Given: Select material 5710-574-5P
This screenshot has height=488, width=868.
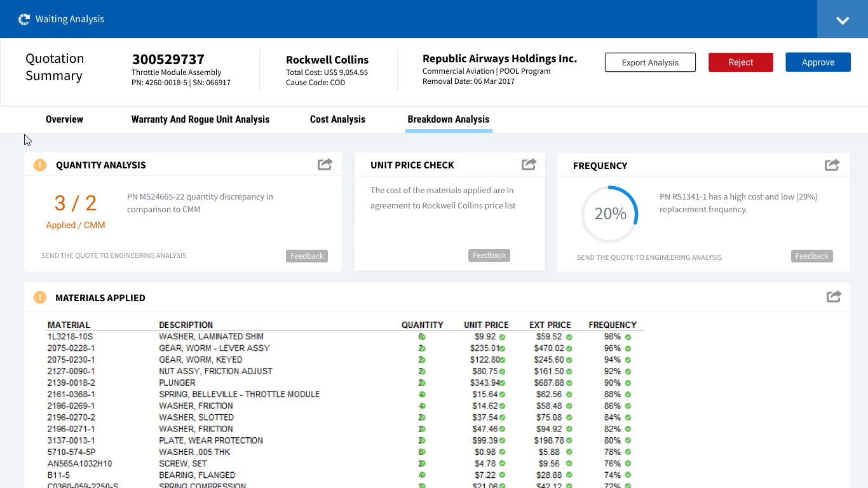Looking at the screenshot, I should tap(70, 452).
